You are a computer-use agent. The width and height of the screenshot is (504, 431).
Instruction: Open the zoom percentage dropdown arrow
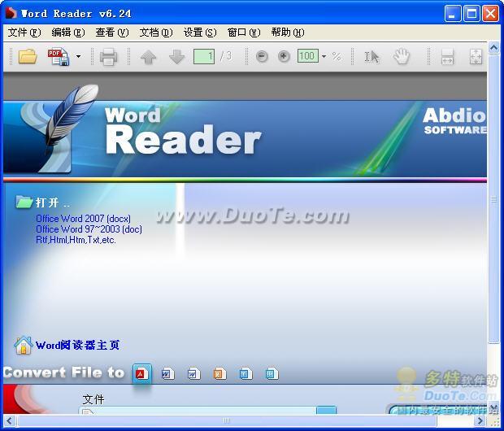324,57
